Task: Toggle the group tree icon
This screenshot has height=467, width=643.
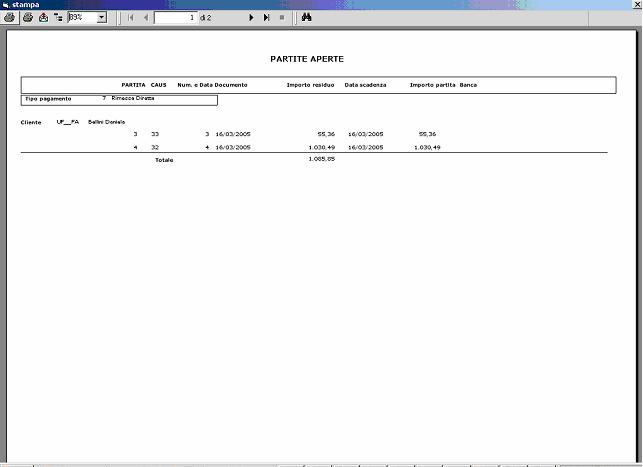Action: [x=58, y=18]
